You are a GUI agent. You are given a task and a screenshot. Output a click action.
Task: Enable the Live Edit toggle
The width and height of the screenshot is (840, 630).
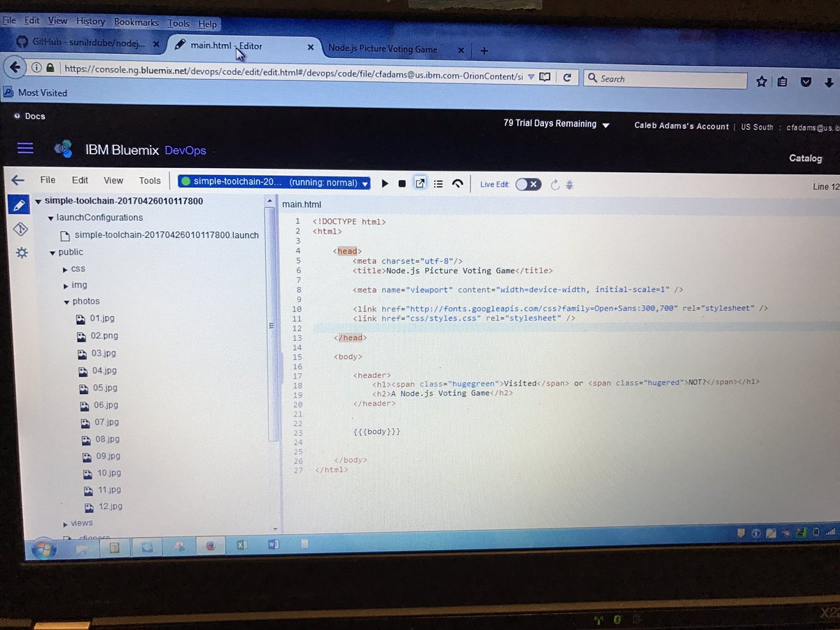528,183
